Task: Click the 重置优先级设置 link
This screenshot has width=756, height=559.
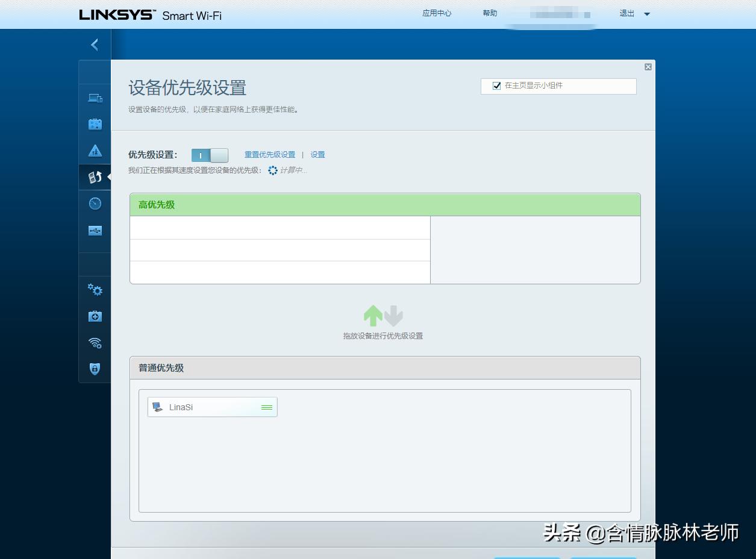Action: 269,154
